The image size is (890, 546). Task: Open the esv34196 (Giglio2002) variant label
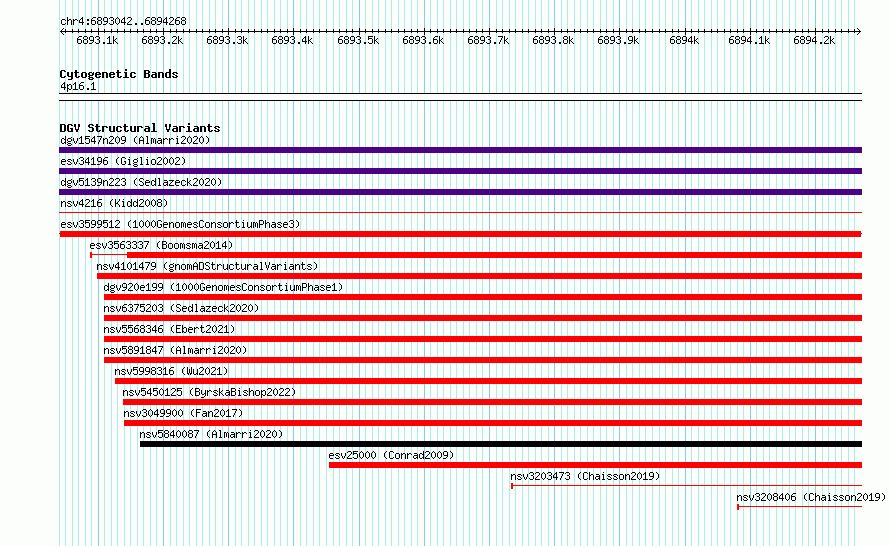123,161
